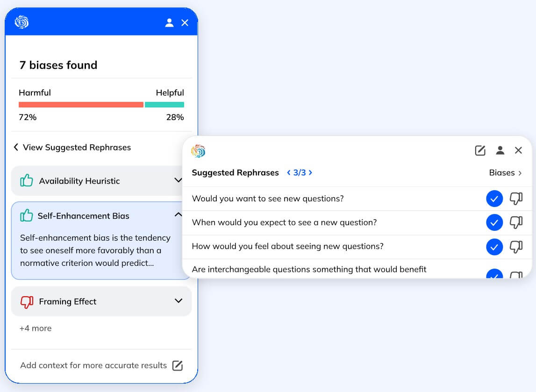Click the edit icon beside Add context
The height and width of the screenshot is (392, 536).
coord(178,365)
